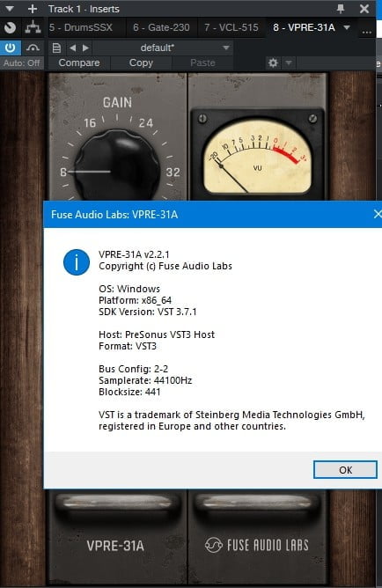Load the next preset with right arrow
The width and height of the screenshot is (382, 588).
pyautogui.click(x=86, y=48)
